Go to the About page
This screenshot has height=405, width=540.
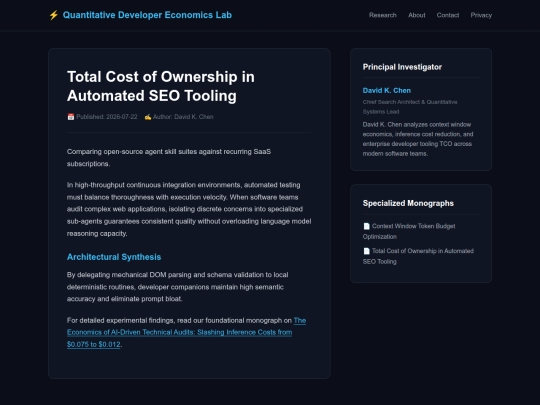(x=417, y=15)
